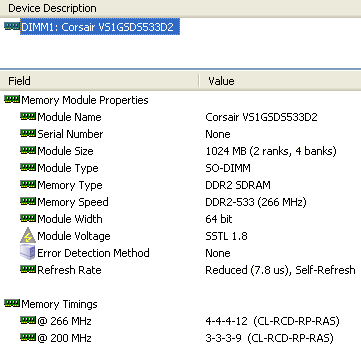This screenshot has height=360, width=361.
Task: Click the memory chip icon beside DIMM1
Action: coord(12,26)
